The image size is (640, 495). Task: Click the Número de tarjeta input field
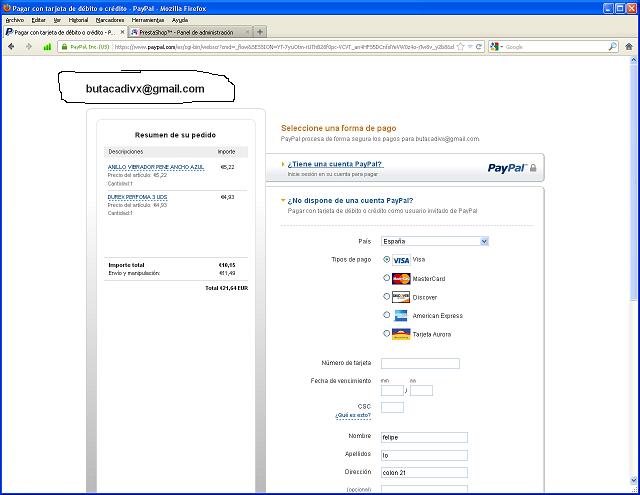420,363
